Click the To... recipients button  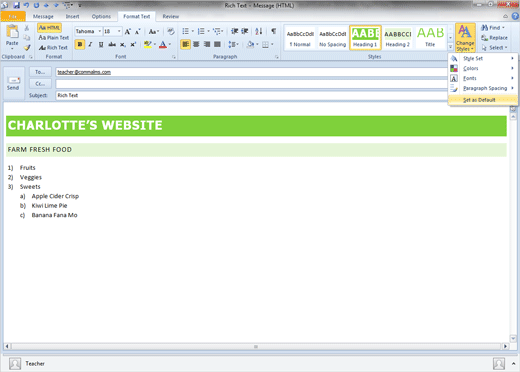click(x=40, y=72)
